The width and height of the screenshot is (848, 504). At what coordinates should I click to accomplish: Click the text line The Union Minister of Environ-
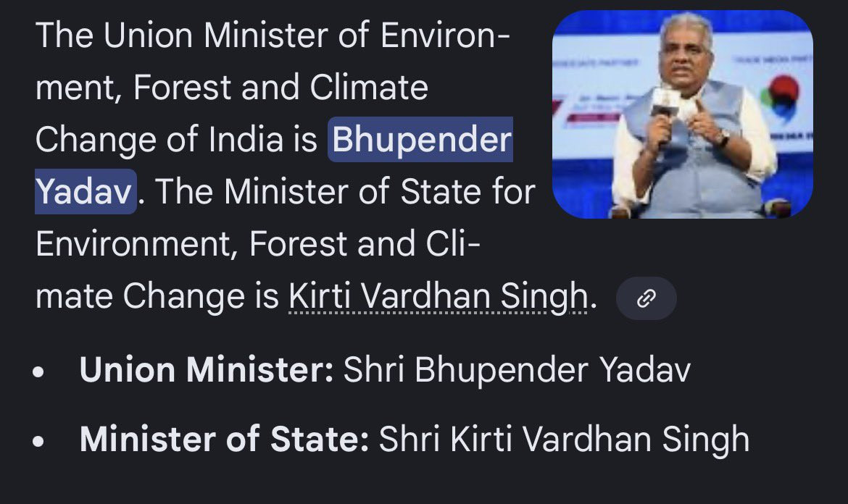tap(273, 35)
